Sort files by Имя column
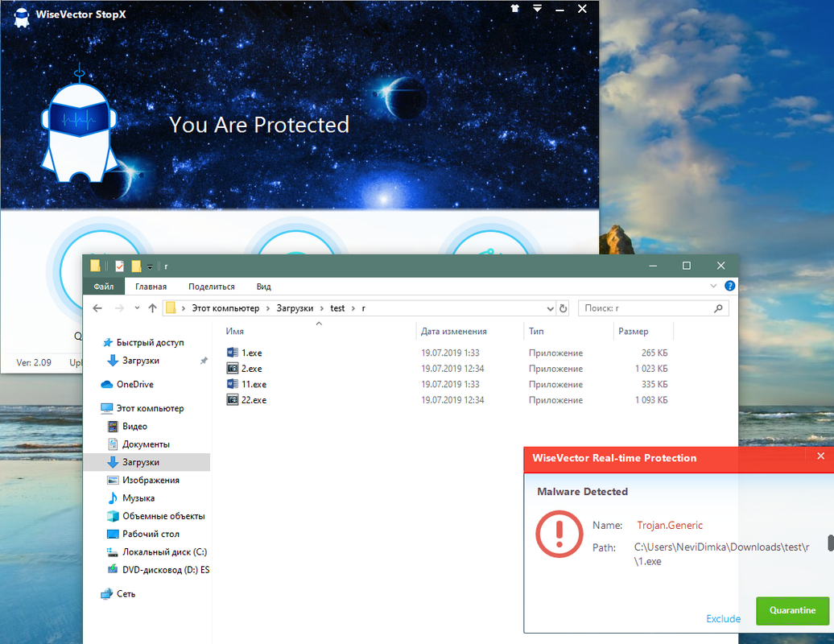Image resolution: width=834 pixels, height=644 pixels. click(234, 332)
